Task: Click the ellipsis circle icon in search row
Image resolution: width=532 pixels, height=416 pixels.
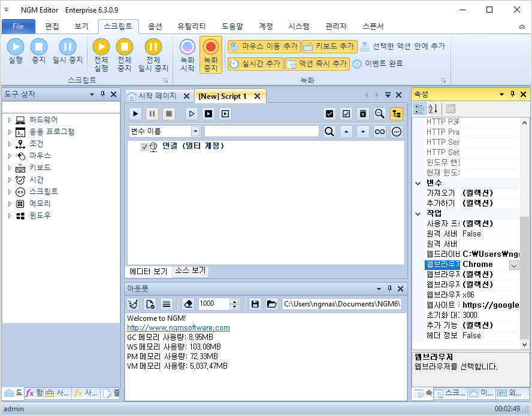Action: 396,132
